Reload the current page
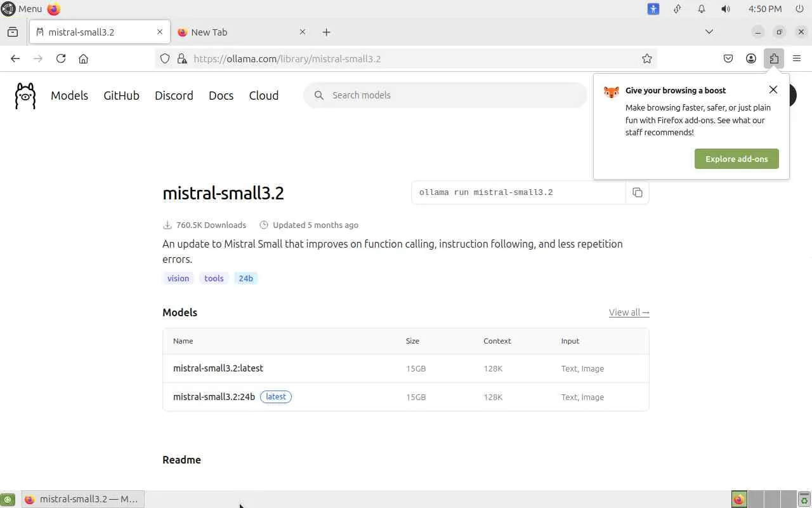This screenshot has height=508, width=812. pyautogui.click(x=61, y=58)
